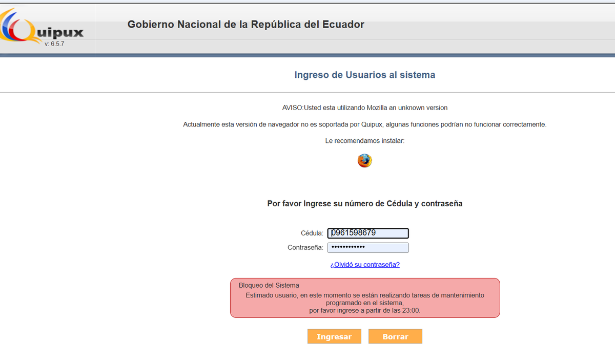
Task: Focus the Contraseña password field
Action: (x=368, y=248)
